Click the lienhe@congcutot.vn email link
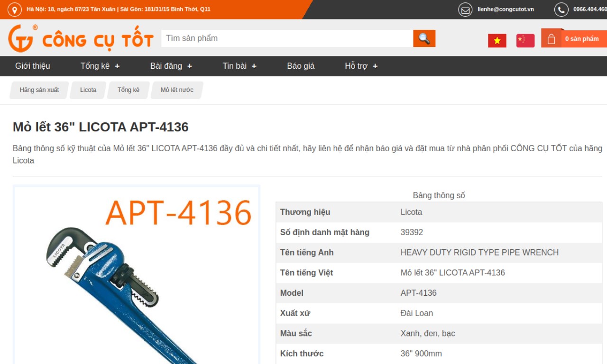Screen dimensions: 607x364 tap(506, 9)
